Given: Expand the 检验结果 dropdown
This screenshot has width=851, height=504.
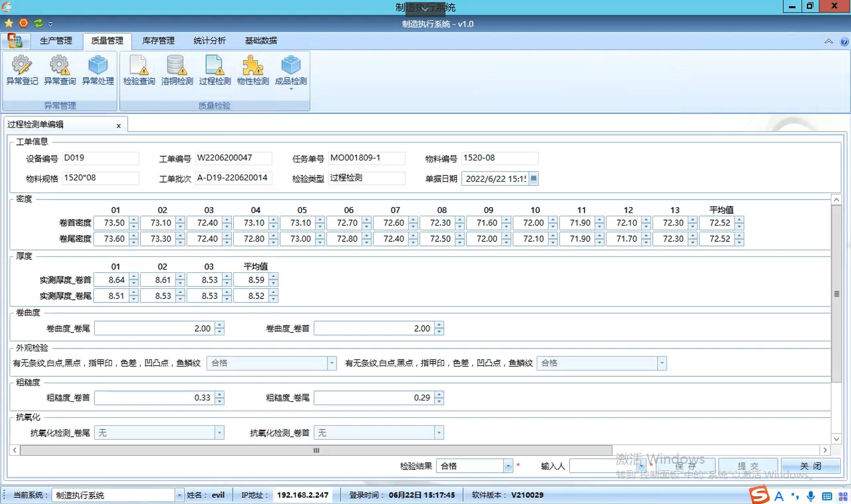Looking at the screenshot, I should (508, 466).
